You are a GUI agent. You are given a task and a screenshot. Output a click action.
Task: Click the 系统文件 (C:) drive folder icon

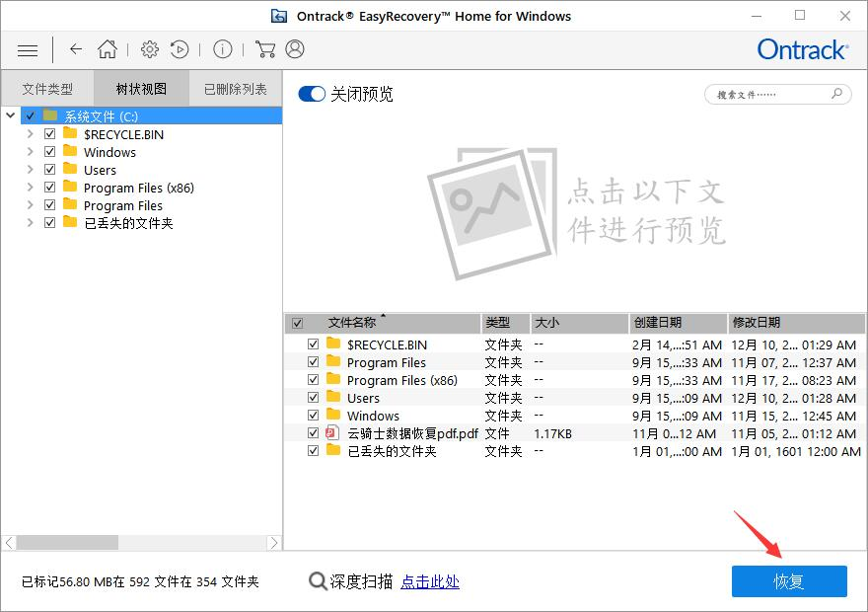50,115
